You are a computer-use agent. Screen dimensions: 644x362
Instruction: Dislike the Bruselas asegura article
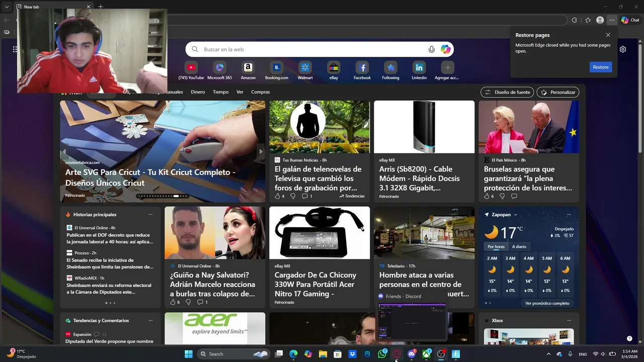(x=502, y=196)
